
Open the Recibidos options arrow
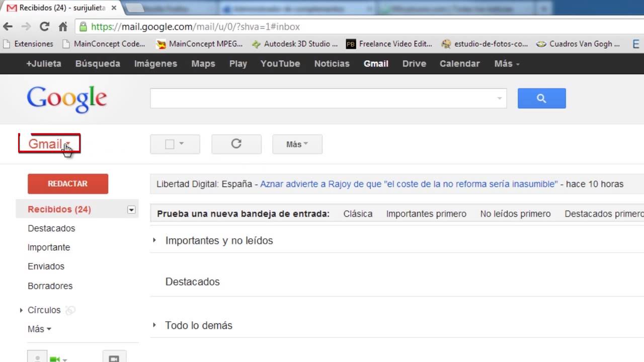point(130,209)
